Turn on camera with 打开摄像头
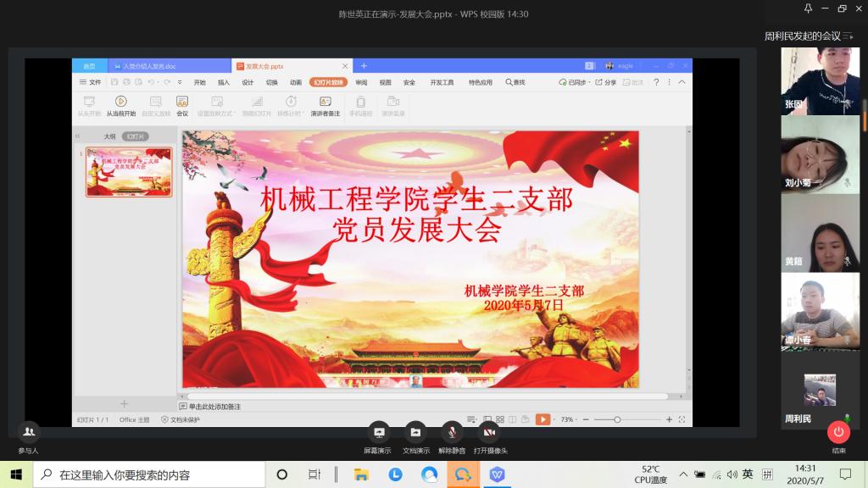 tap(490, 432)
